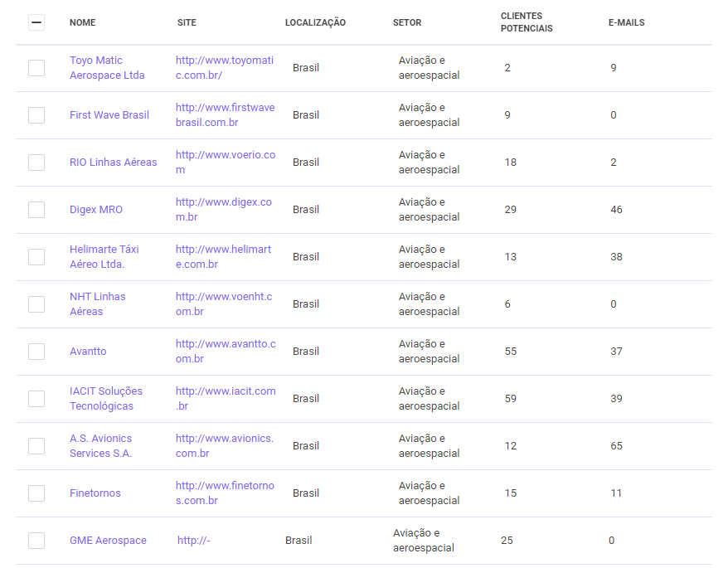View A.S. Avionics Services S.A. details

101,446
